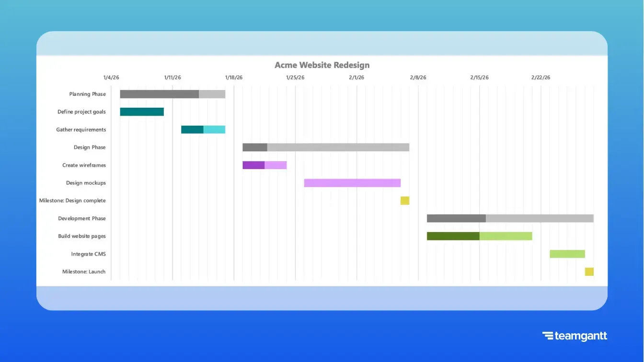The height and width of the screenshot is (362, 644).
Task: Select the Design mockups label
Action: click(x=86, y=183)
